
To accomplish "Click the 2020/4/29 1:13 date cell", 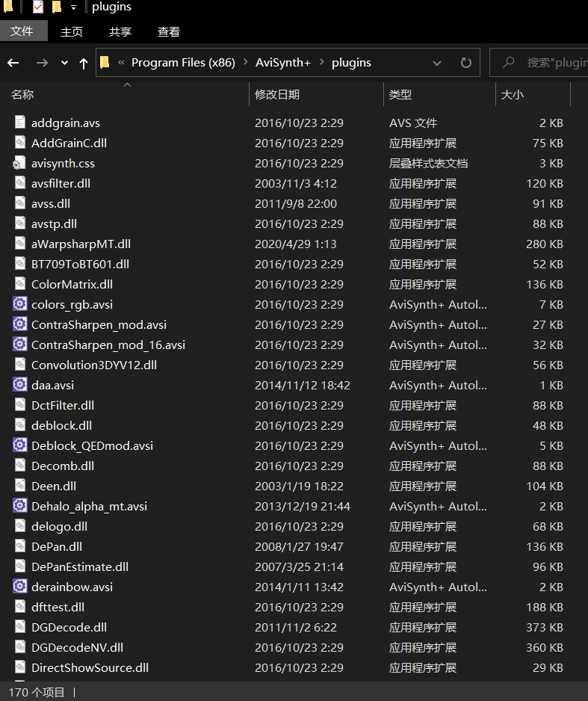I will (295, 244).
